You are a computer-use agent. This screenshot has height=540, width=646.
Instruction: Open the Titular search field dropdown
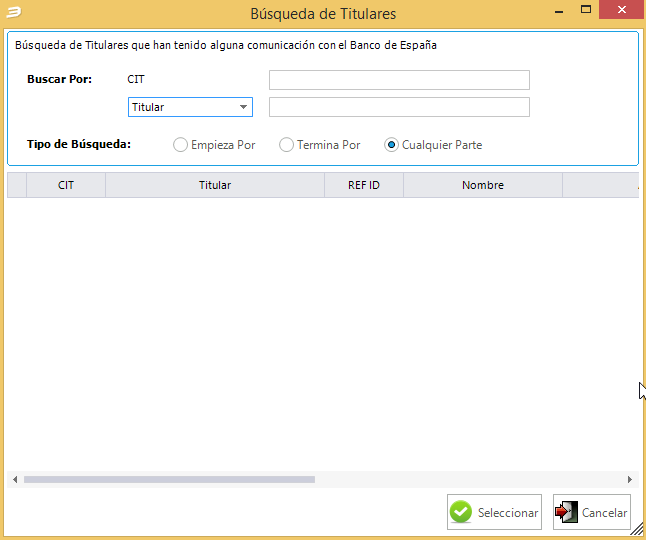[243, 107]
